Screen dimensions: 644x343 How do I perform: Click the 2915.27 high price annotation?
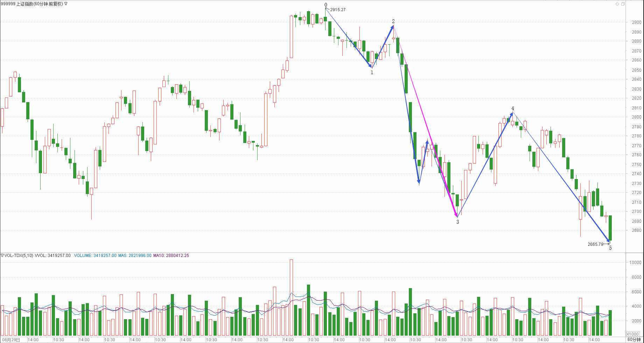(338, 10)
